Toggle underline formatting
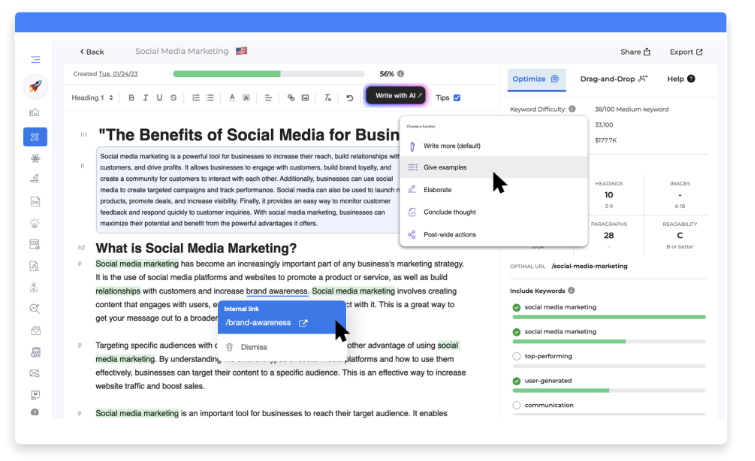 click(159, 98)
